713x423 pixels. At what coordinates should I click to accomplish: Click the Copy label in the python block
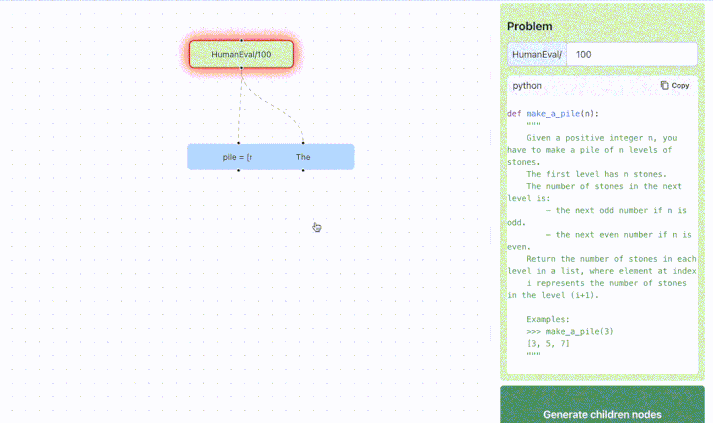[x=680, y=86]
